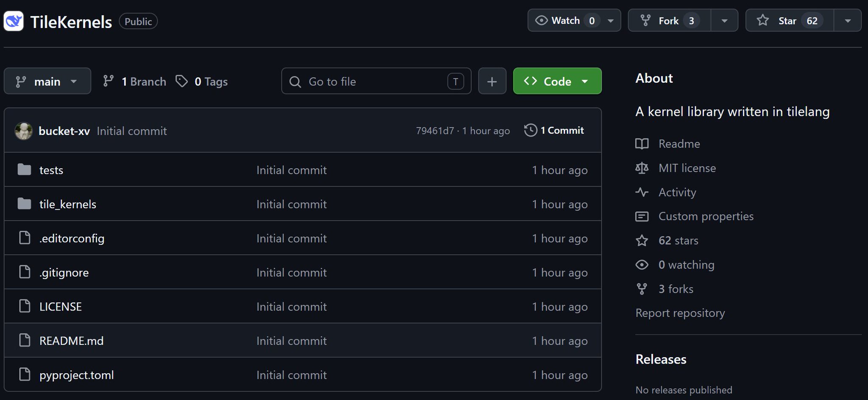The image size is (868, 400).
Task: Open the Releases heading link
Action: click(x=661, y=359)
